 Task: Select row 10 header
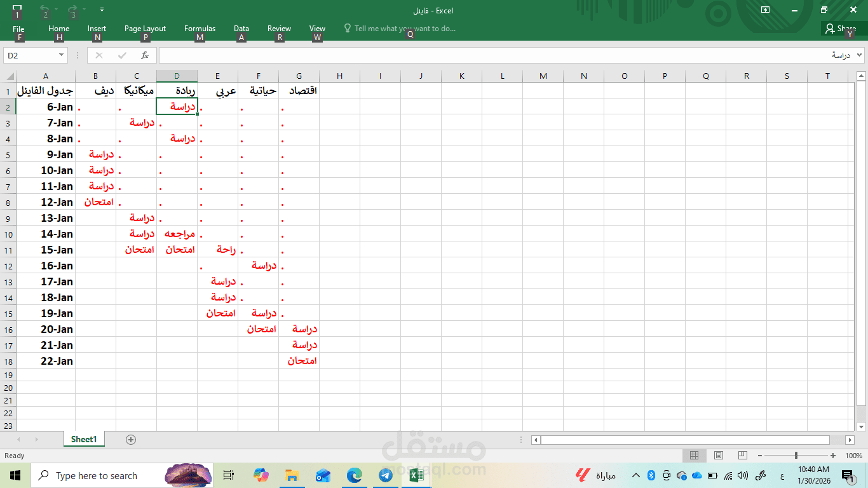point(8,234)
